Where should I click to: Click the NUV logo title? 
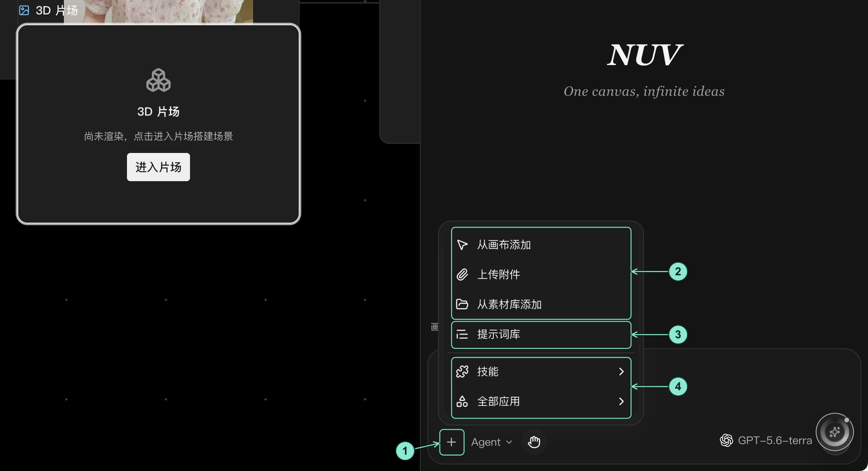[644, 55]
